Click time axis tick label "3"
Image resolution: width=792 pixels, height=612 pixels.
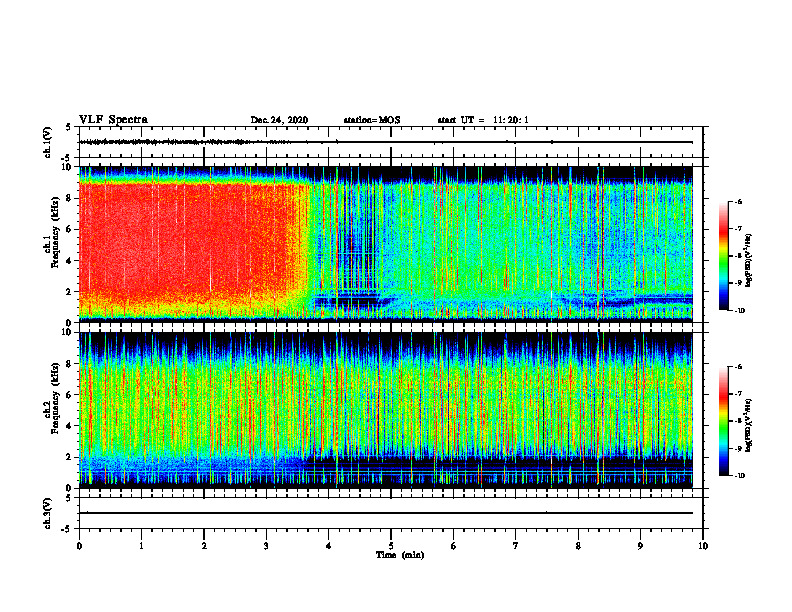[266, 546]
